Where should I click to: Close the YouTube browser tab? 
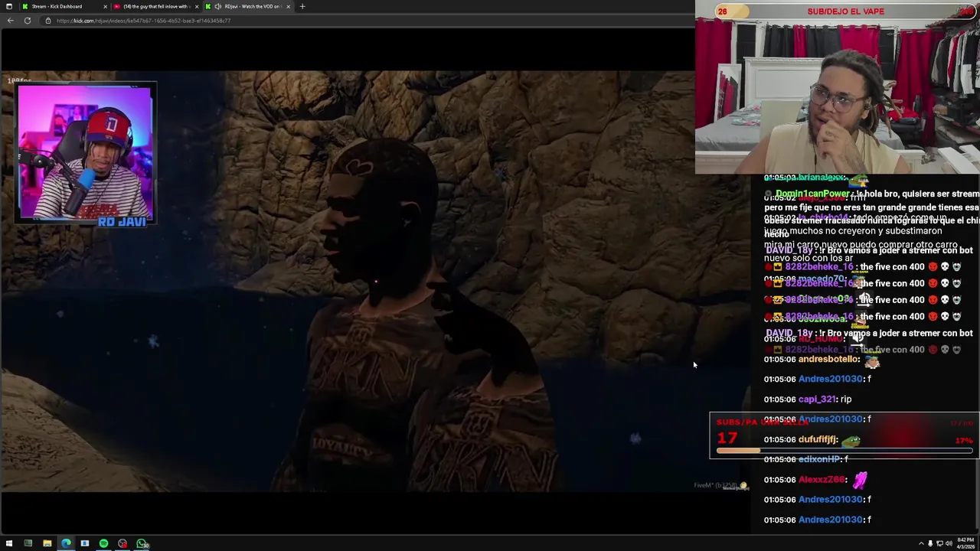click(197, 6)
